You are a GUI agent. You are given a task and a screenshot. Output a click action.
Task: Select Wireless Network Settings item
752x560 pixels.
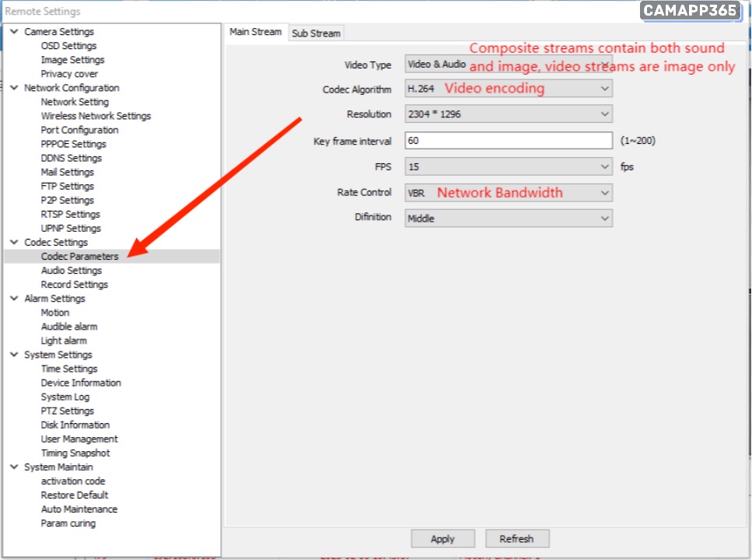pyautogui.click(x=96, y=116)
